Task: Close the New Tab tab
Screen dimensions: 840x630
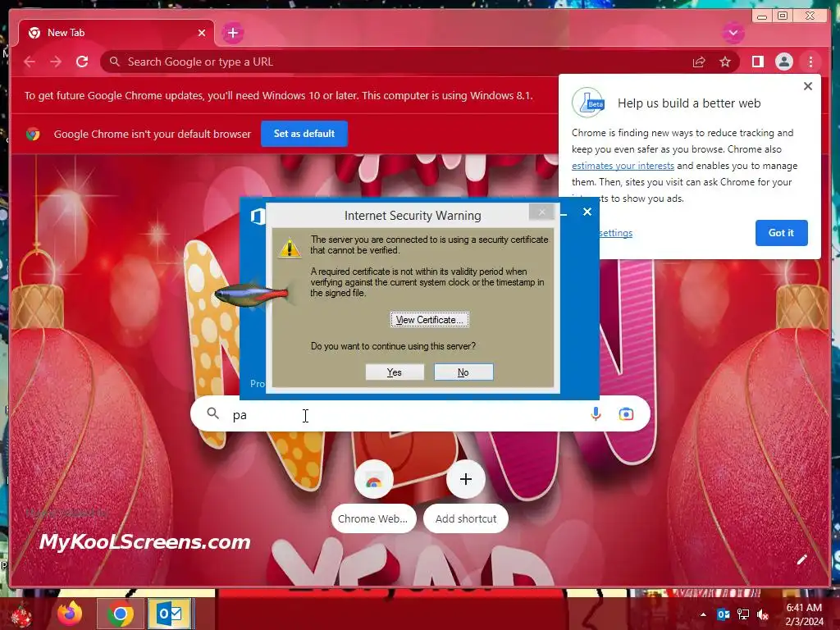Action: coord(202,33)
